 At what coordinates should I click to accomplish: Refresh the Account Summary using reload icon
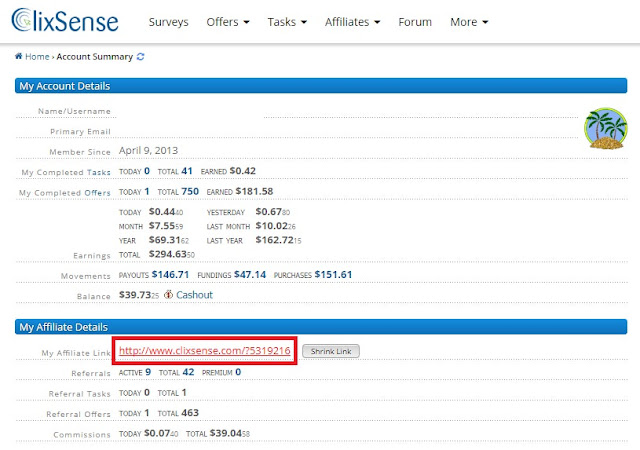point(140,56)
